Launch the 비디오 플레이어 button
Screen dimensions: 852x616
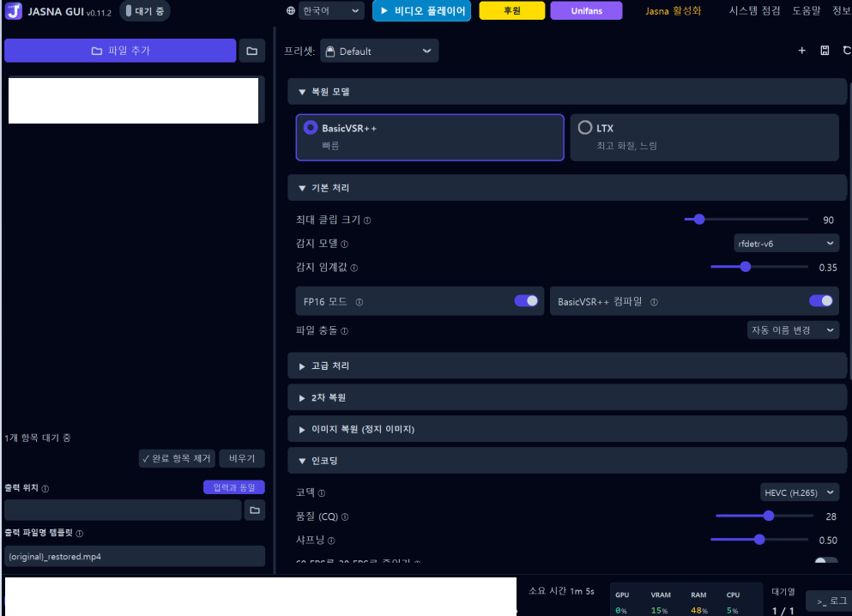[421, 11]
